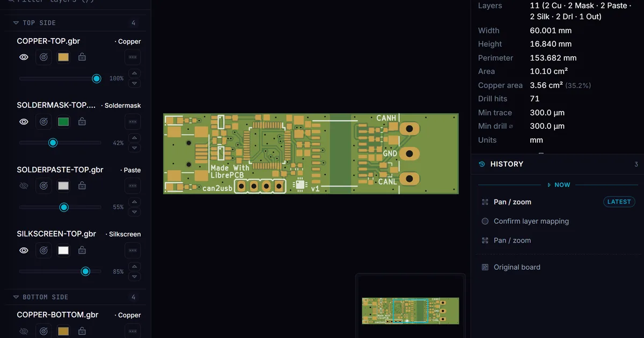Hide the SOLDERMASK-TOP layer with its eye icon
Viewport: 644px width, 338px height.
click(x=24, y=122)
